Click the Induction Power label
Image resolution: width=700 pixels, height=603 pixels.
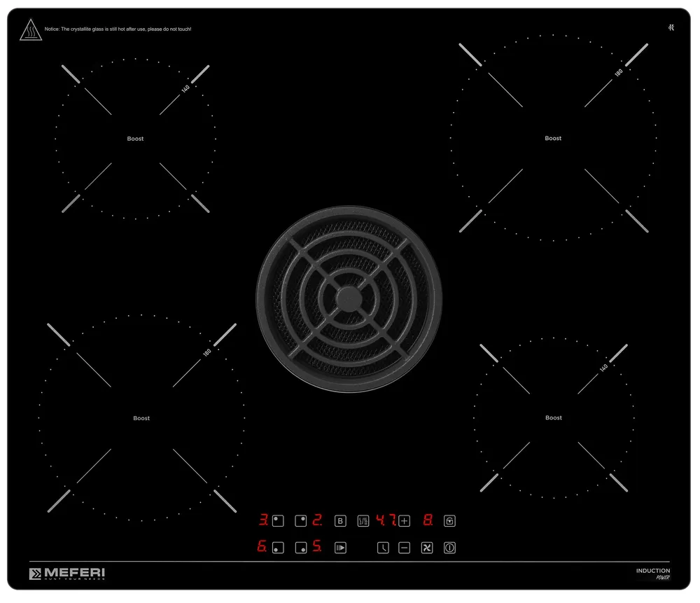point(652,574)
